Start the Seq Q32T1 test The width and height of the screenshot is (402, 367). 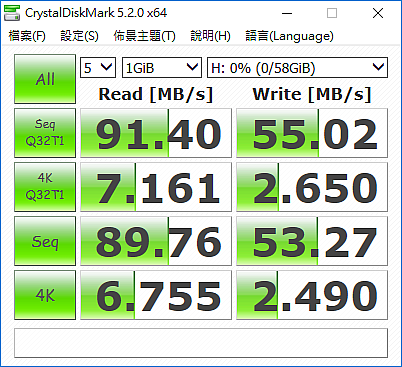point(45,133)
